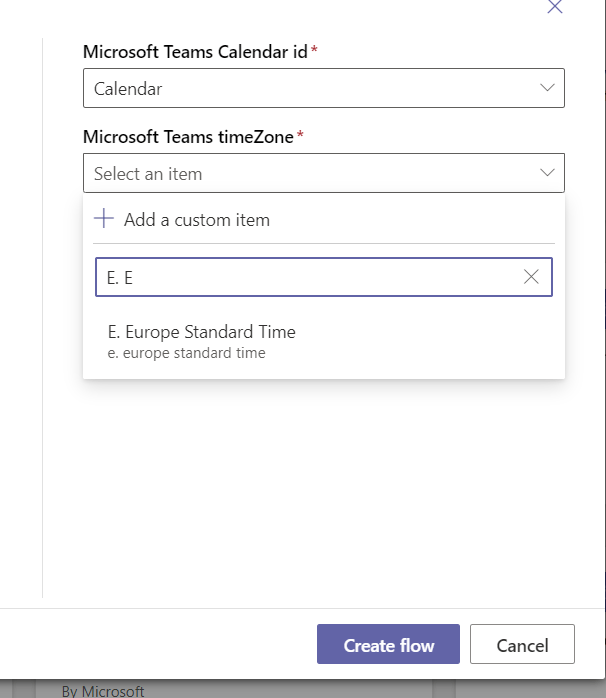Click the selected 'Calendar' value text

click(x=128, y=88)
